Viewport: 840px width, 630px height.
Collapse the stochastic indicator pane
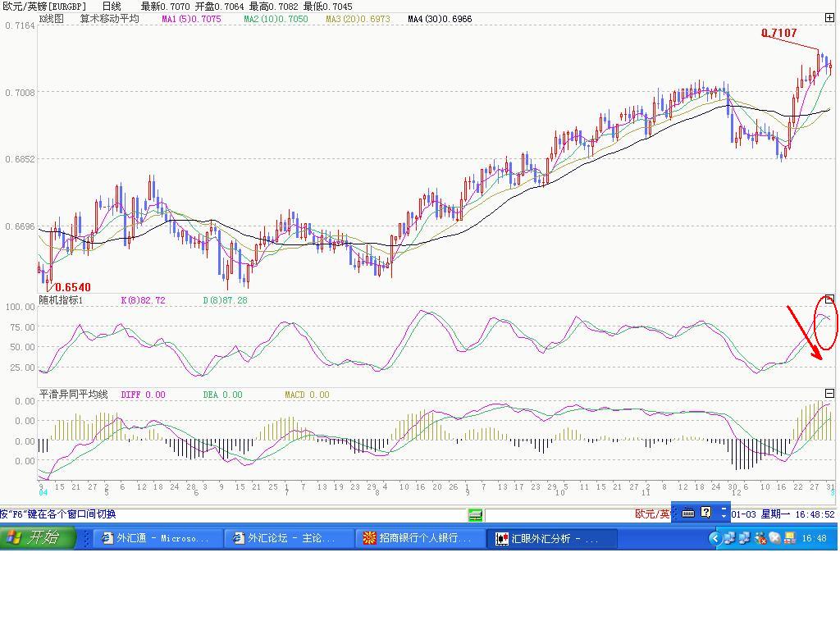[x=829, y=299]
